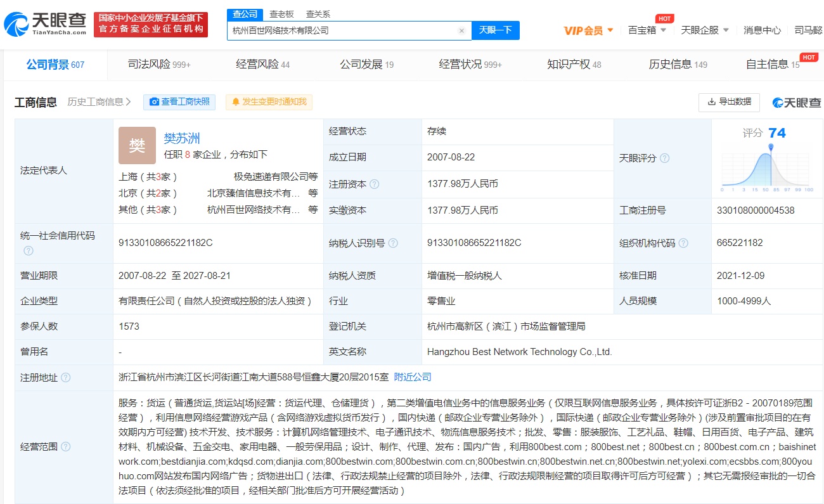Click the 经营状态 value 存续

437,131
